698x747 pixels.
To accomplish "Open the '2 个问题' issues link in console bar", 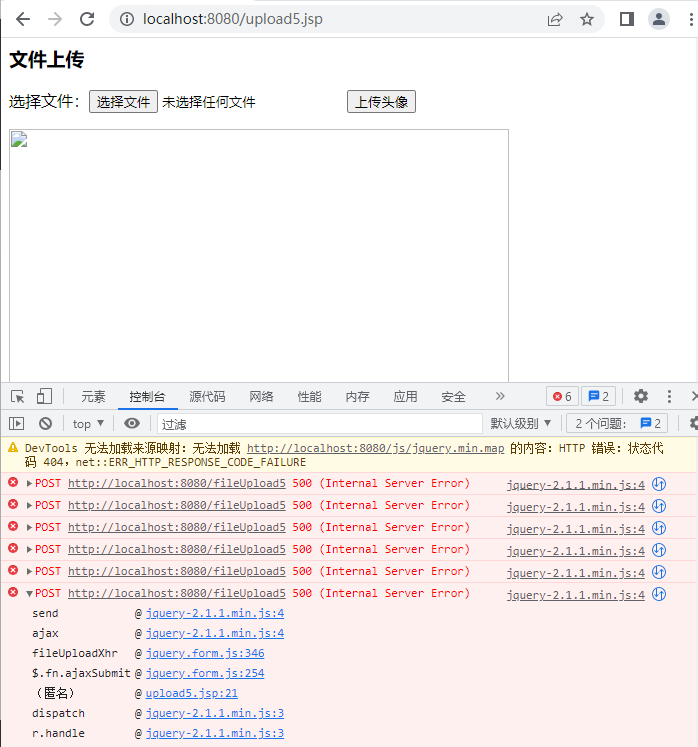I will click(617, 423).
